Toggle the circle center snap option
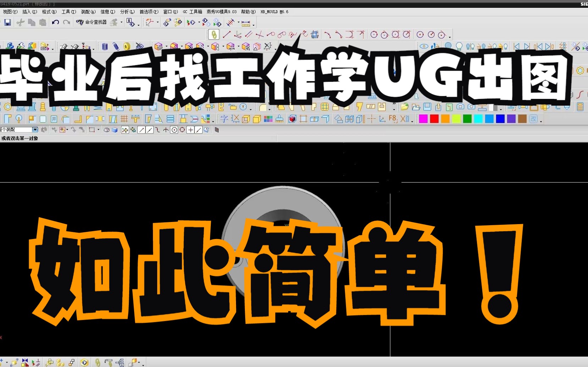 tap(174, 130)
